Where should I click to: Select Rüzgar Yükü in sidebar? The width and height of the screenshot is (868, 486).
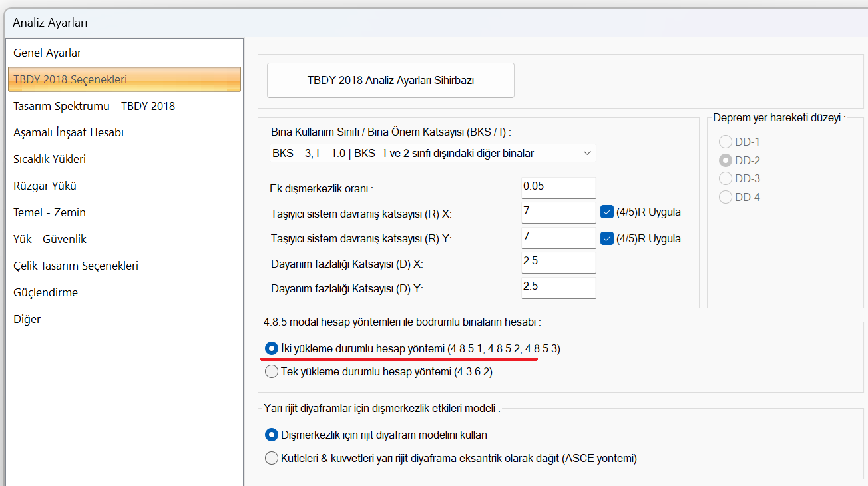pyautogui.click(x=45, y=186)
